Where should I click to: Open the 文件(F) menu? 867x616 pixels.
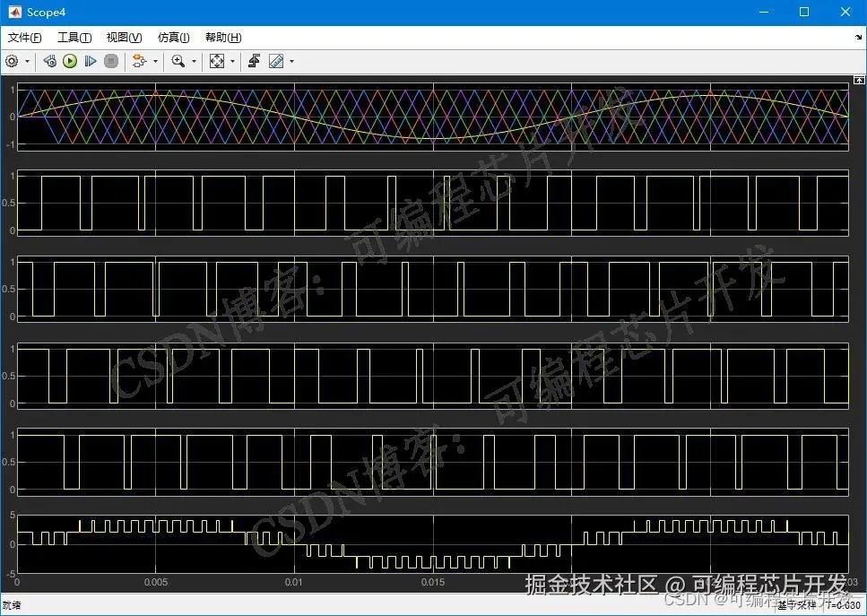(25, 38)
